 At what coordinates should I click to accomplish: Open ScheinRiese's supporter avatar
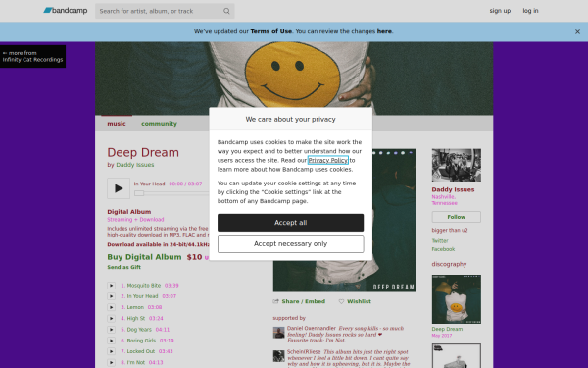click(x=278, y=356)
